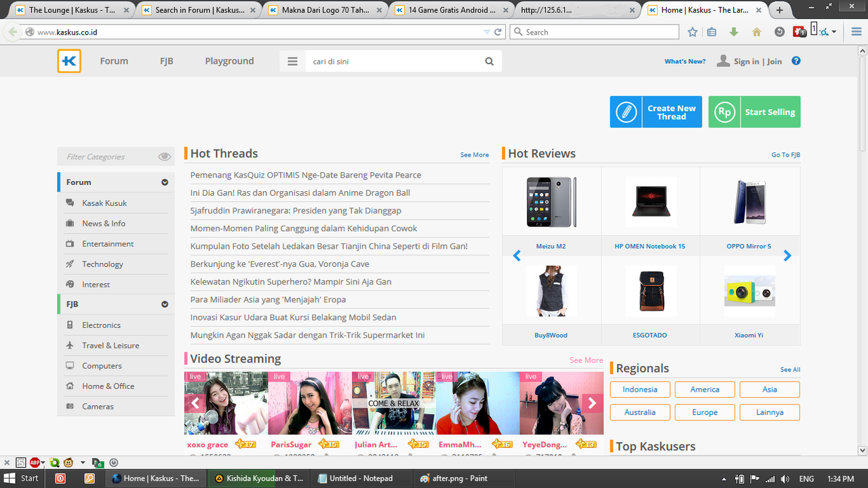Go to next video streaming slide
This screenshot has width=868, height=488.
click(592, 403)
